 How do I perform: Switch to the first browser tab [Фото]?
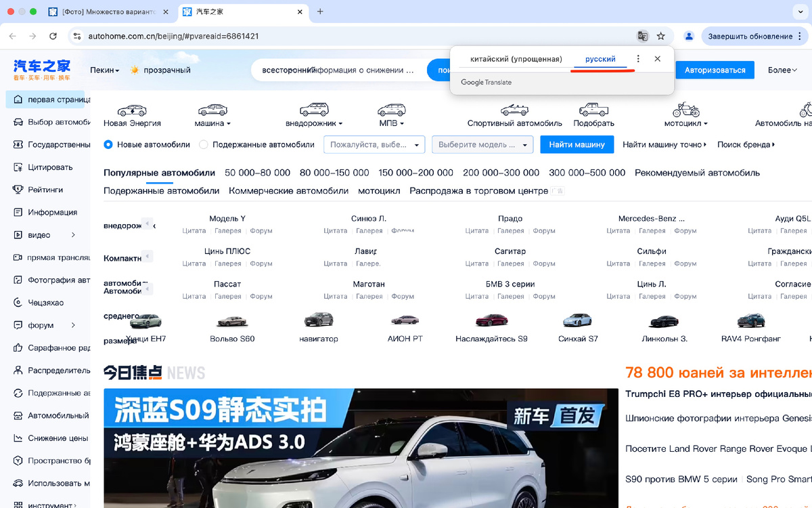[x=108, y=12]
